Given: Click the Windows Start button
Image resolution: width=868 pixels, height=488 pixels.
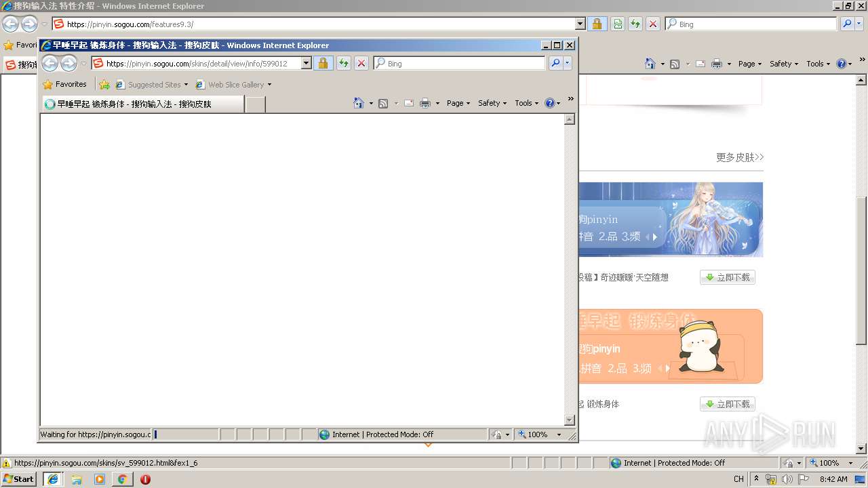Looking at the screenshot, I should 19,479.
